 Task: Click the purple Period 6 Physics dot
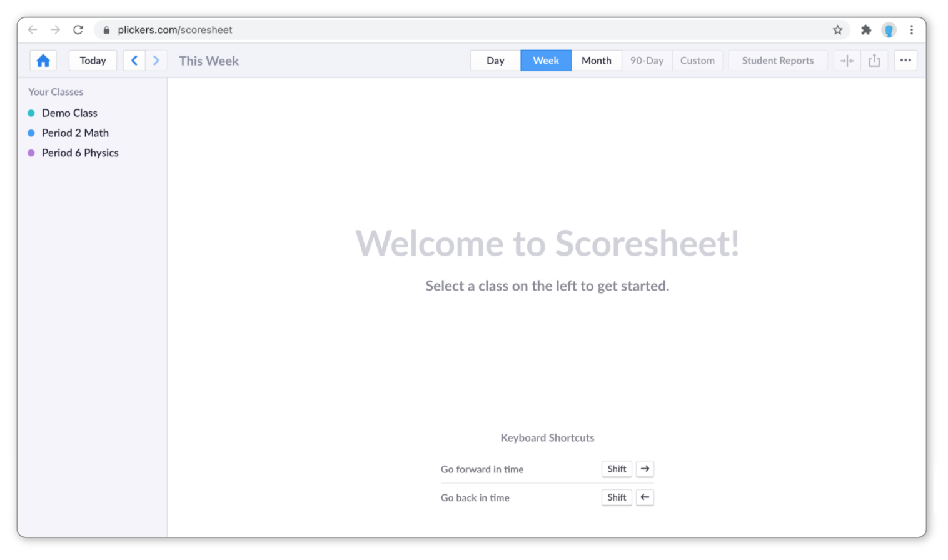click(31, 153)
